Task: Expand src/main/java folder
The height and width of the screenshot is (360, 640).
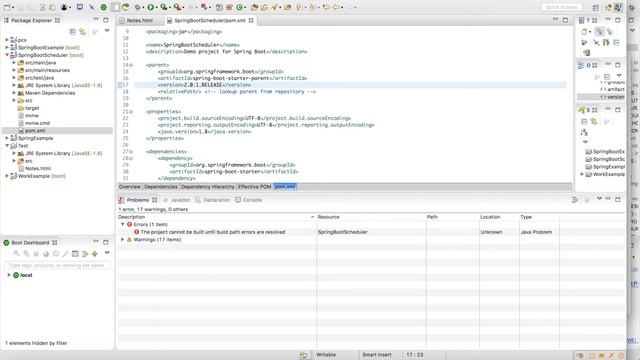Action: click(x=14, y=62)
